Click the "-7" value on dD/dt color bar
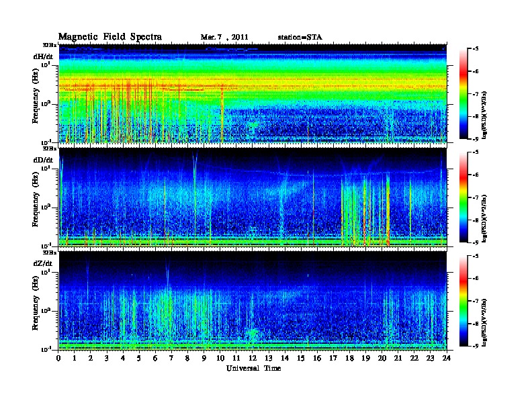Image resolution: width=532 pixels, height=411 pixels. [476, 197]
